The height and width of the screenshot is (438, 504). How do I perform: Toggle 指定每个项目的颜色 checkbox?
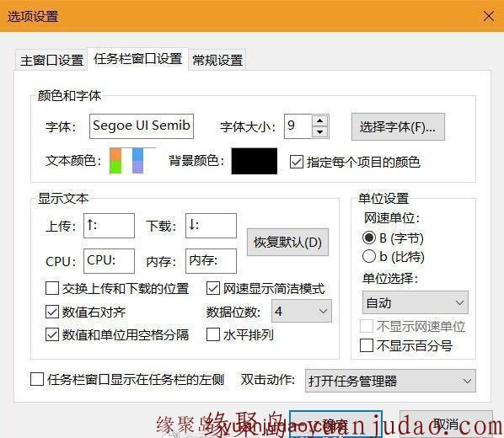coord(297,162)
